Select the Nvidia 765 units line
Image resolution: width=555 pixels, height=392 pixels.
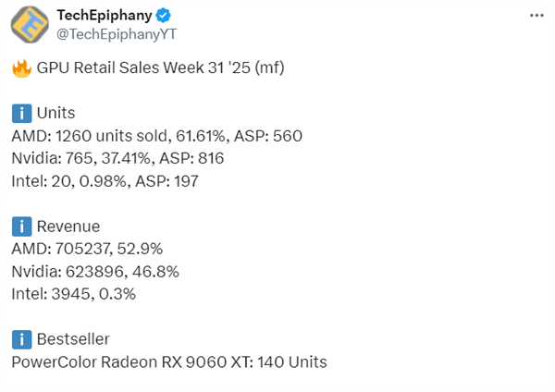tap(117, 158)
